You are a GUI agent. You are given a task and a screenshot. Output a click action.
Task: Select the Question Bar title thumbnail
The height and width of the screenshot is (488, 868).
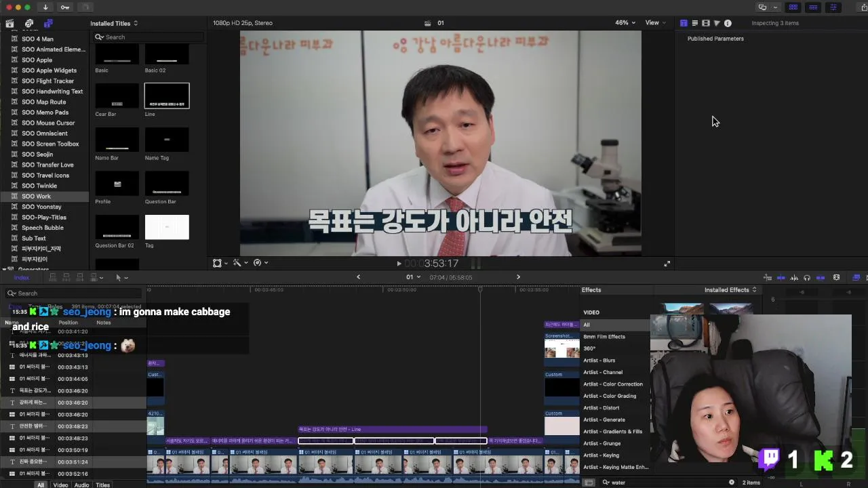pyautogui.click(x=167, y=184)
